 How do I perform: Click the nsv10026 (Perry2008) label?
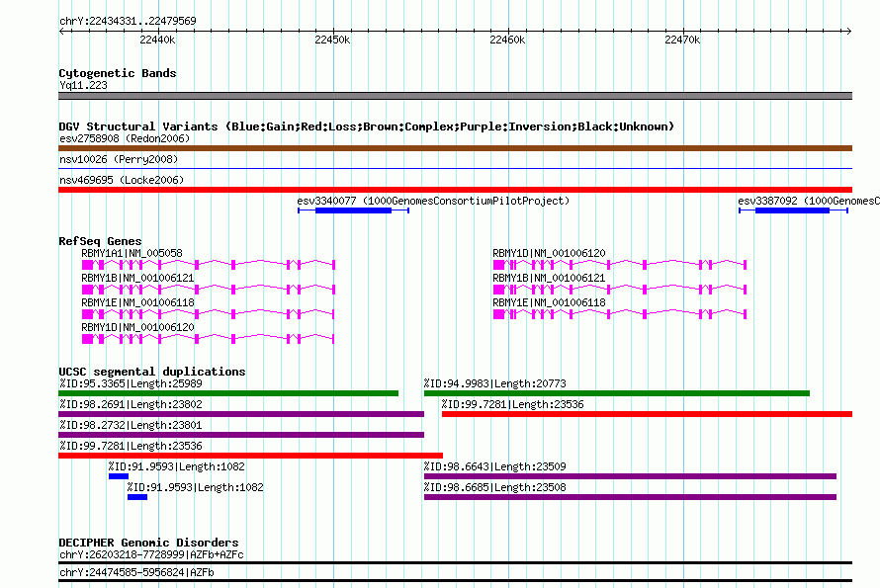click(119, 159)
